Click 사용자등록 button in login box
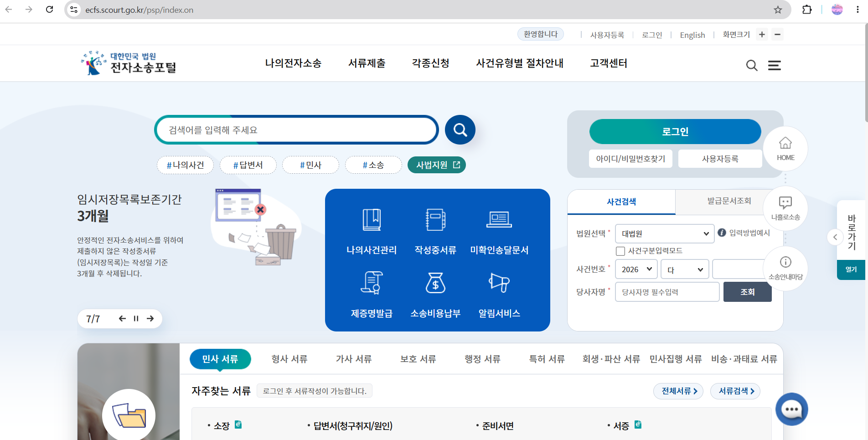 pyautogui.click(x=720, y=159)
